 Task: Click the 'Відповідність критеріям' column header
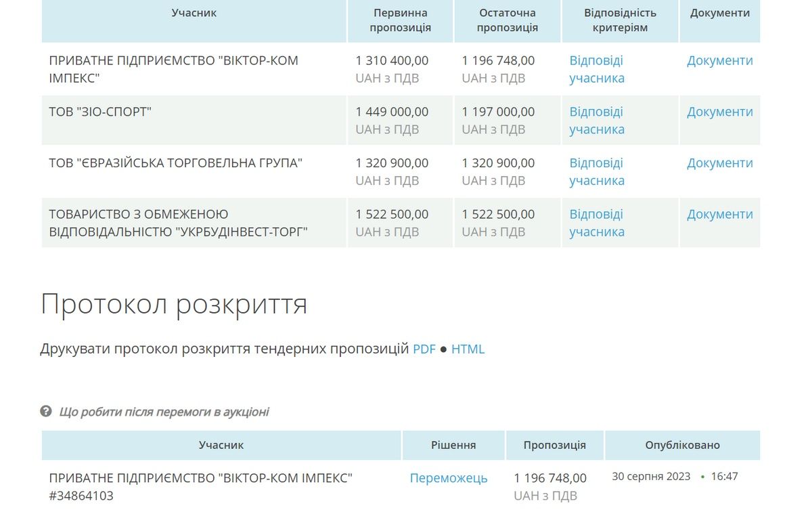tap(620, 20)
